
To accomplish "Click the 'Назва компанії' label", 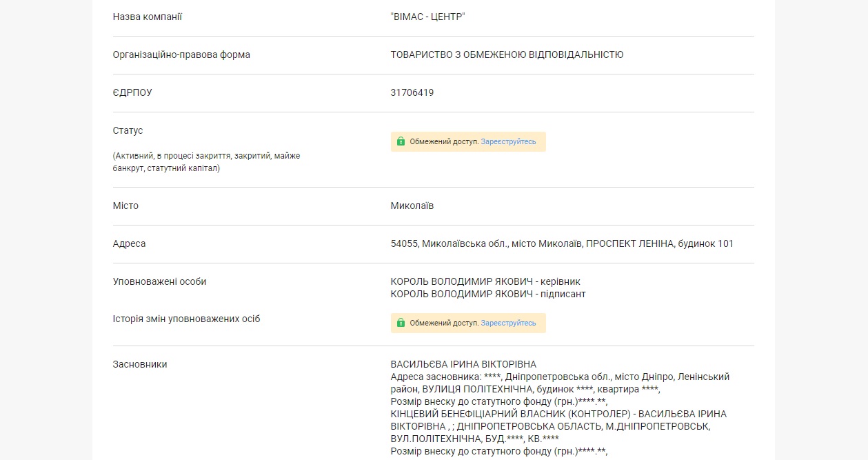I will (x=147, y=17).
